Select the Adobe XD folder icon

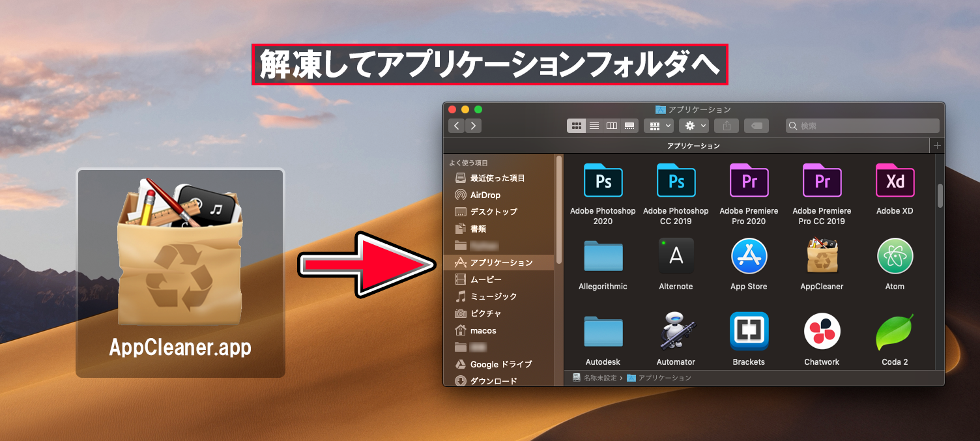(x=895, y=180)
